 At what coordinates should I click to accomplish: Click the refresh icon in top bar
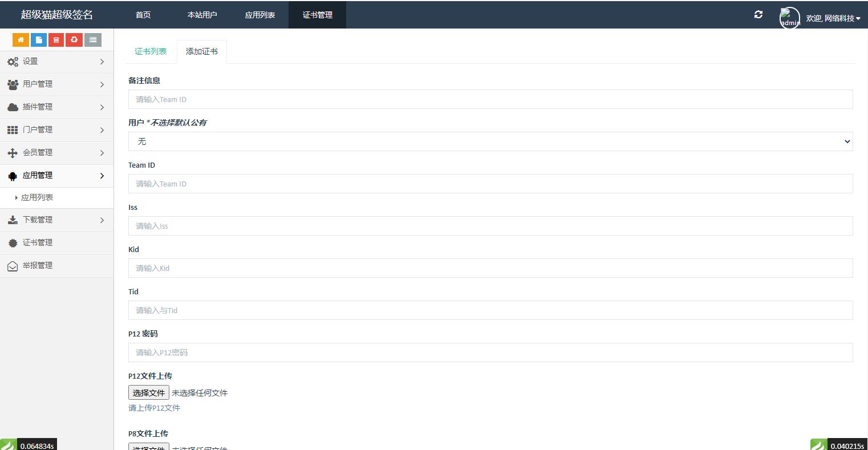tap(758, 15)
